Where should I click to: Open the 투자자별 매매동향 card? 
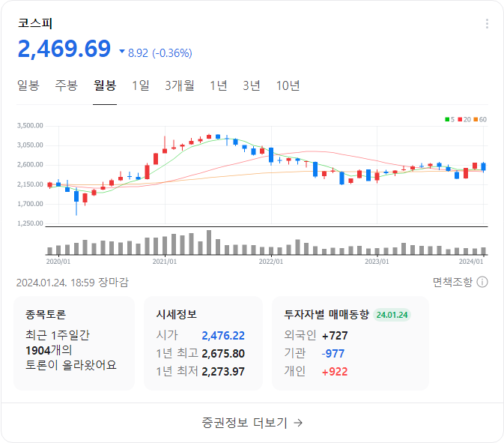coord(350,343)
